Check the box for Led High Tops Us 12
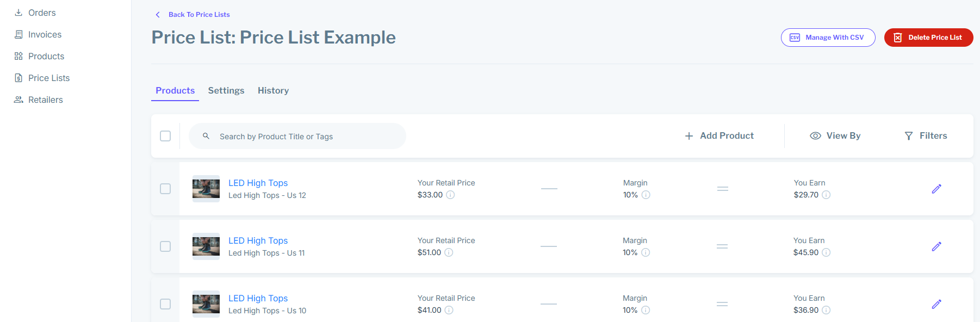This screenshot has height=322, width=980. click(x=165, y=189)
